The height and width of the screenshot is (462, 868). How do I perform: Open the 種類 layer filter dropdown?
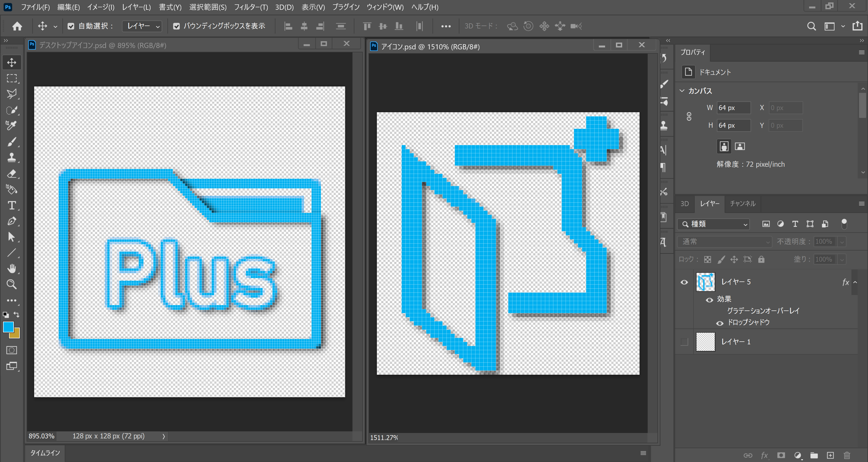(x=714, y=224)
